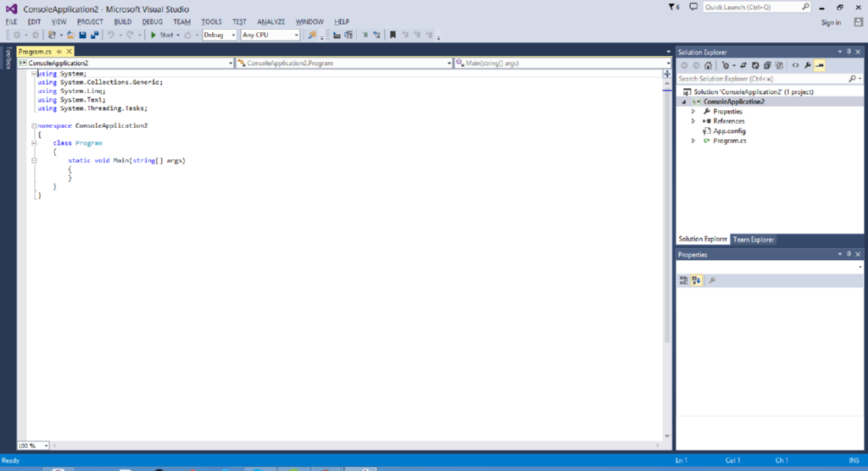The image size is (868, 471).
Task: Start debugging with the green Start button
Action: (x=162, y=35)
